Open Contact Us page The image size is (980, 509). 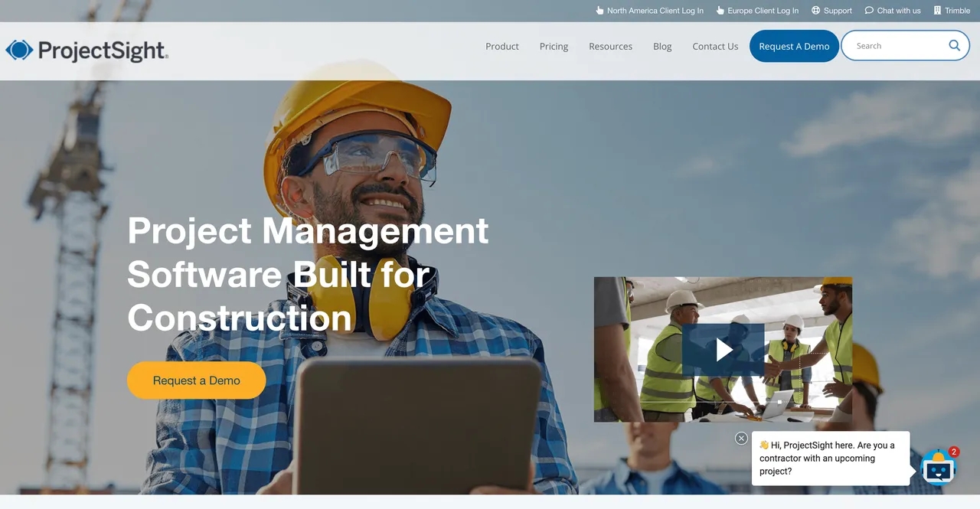pos(715,47)
